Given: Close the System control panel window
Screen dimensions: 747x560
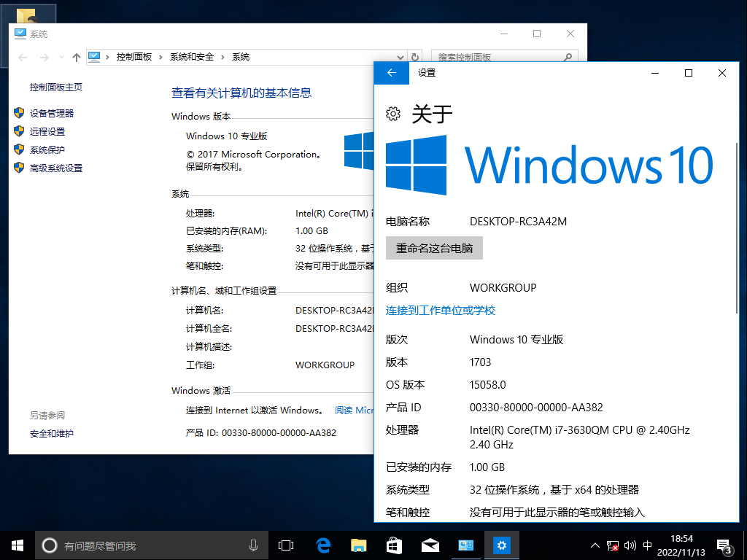Looking at the screenshot, I should coord(570,34).
